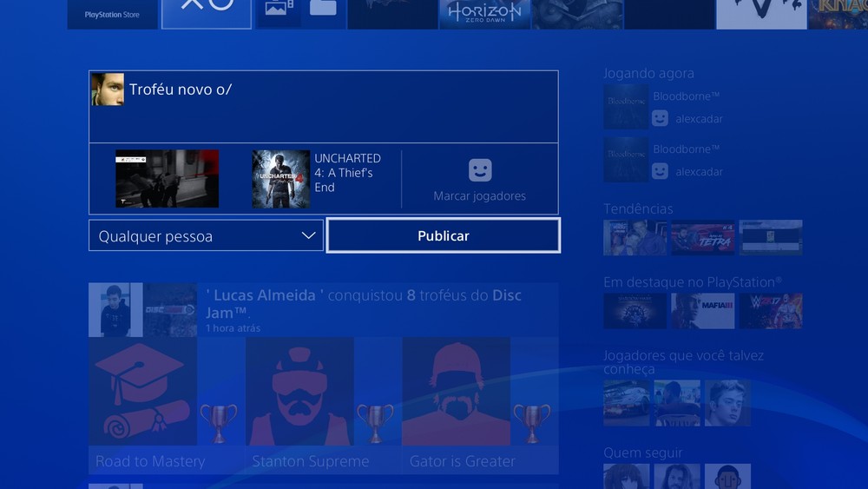Click the third Quem seguir monkey avatar
The height and width of the screenshot is (489, 868).
(728, 477)
